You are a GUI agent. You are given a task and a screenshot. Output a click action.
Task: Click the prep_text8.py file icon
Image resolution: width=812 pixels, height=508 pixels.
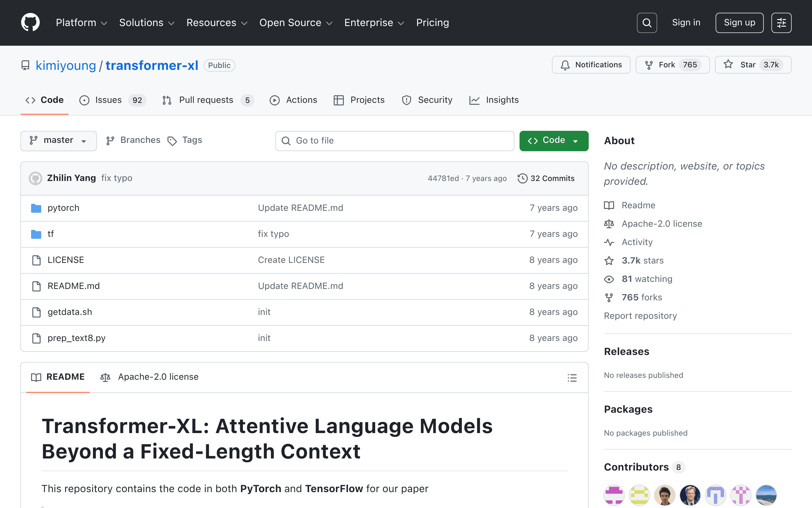coord(36,338)
